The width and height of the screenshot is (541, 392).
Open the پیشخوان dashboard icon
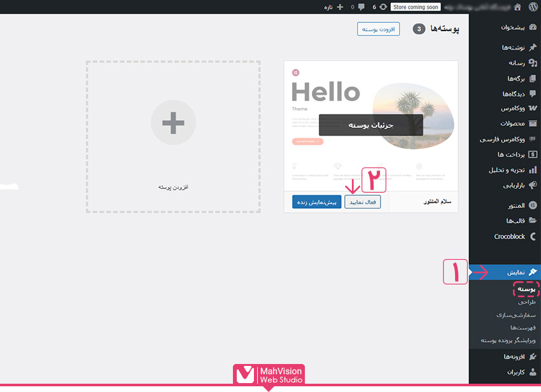pos(533,27)
